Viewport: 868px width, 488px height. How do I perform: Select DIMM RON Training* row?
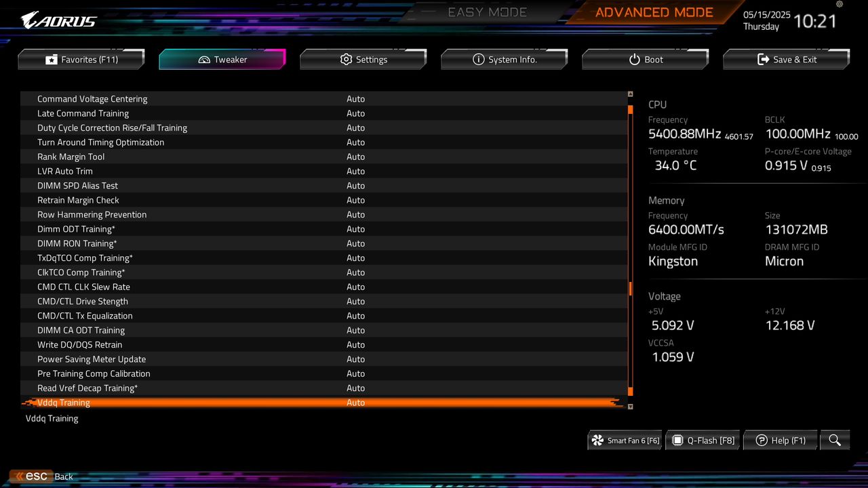323,243
